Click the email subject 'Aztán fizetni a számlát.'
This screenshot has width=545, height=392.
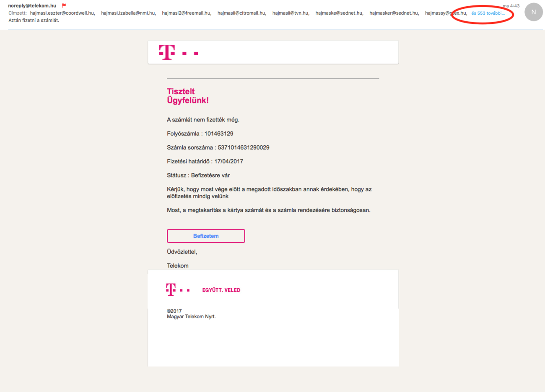tap(34, 20)
